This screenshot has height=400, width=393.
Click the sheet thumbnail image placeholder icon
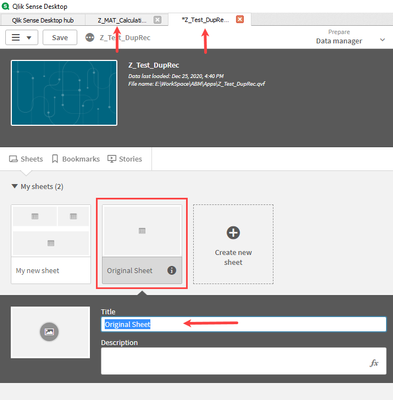49,332
